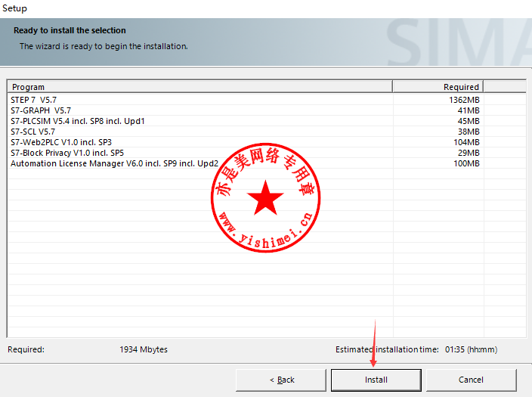Click the Install button
The image size is (532, 397).
(376, 380)
